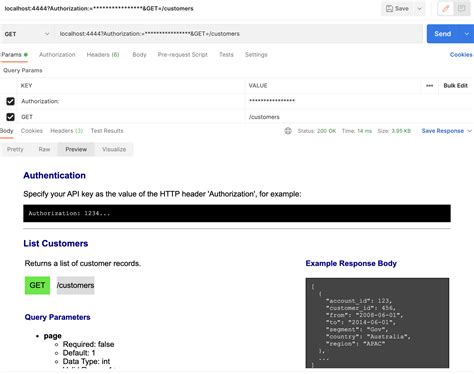Image resolution: width=474 pixels, height=374 pixels.
Task: Click the 'Required: false' text
Action: point(89,344)
